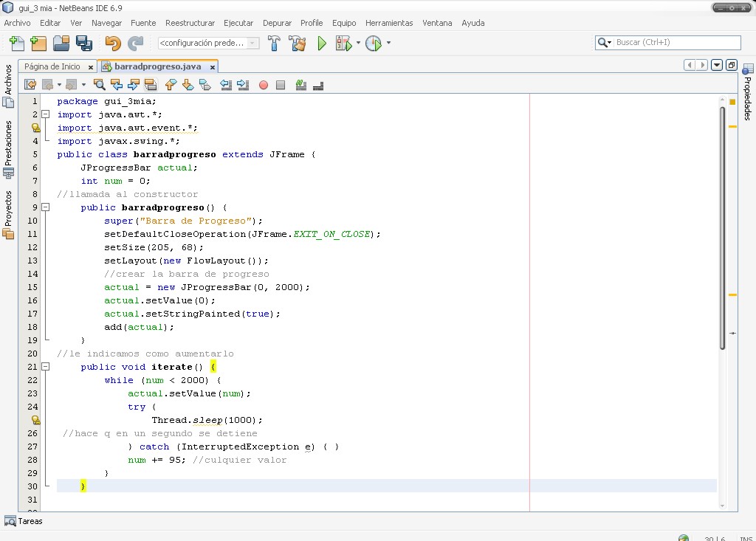
Task: Click the Find Selection magnifier in editor toolbar
Action: pos(100,85)
